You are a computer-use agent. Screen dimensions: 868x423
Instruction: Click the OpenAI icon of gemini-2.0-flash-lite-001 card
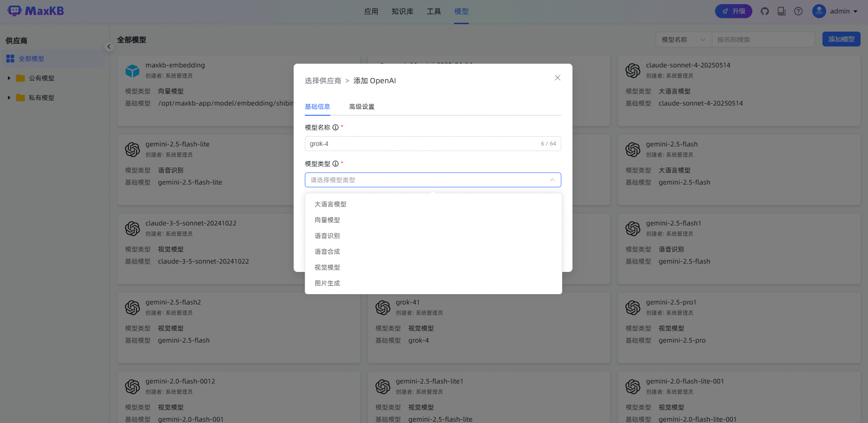(633, 387)
